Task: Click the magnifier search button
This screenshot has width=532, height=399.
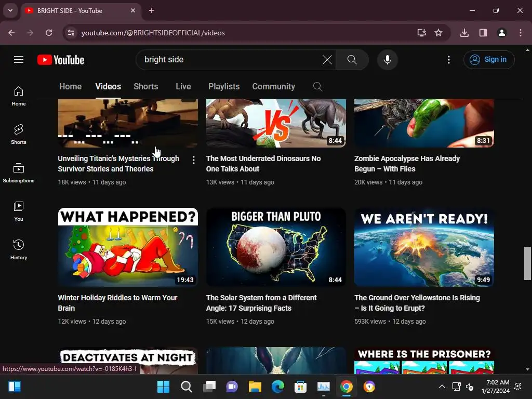Action: (352, 60)
